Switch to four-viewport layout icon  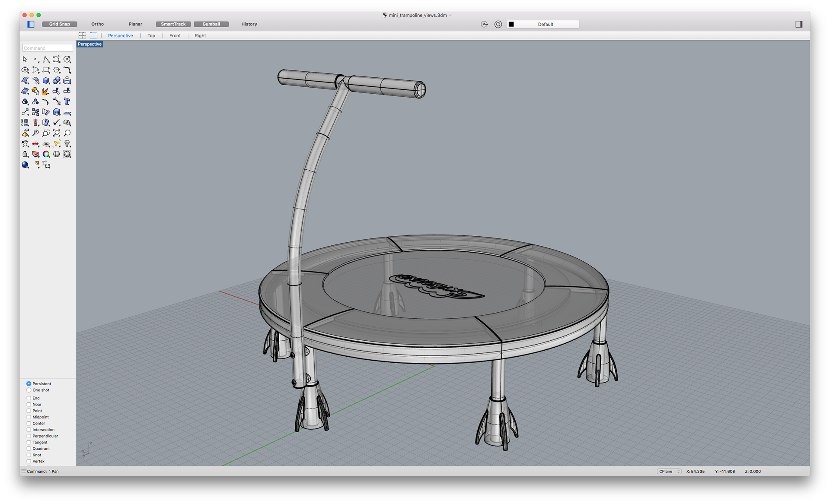(82, 35)
